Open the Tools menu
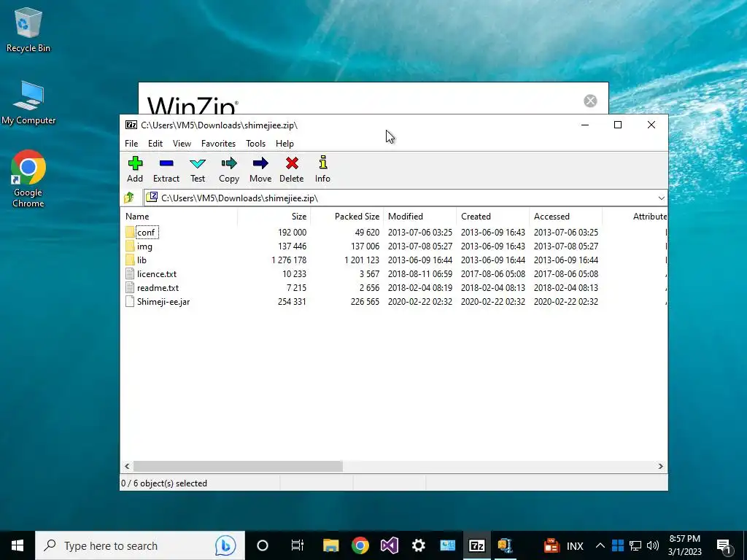The image size is (747, 560). 255,144
